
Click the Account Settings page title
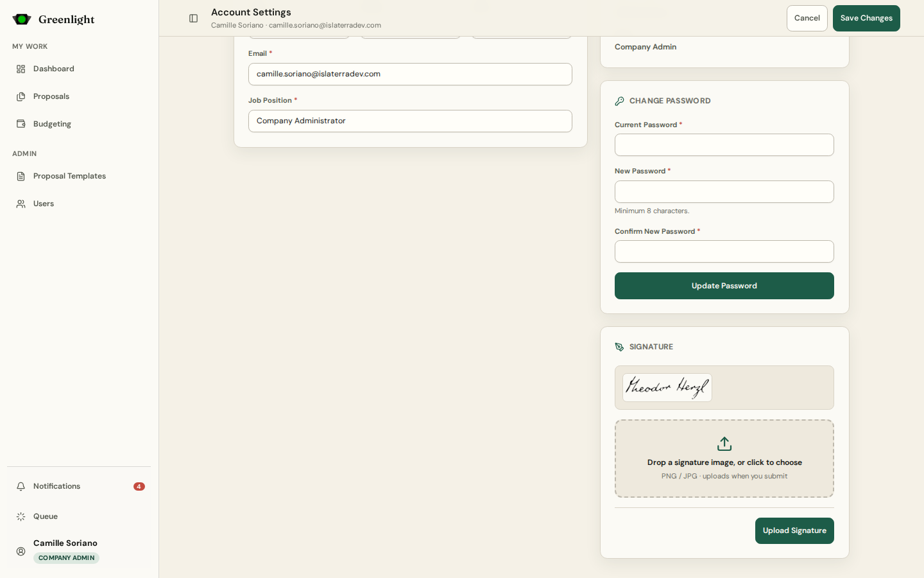[x=251, y=12]
